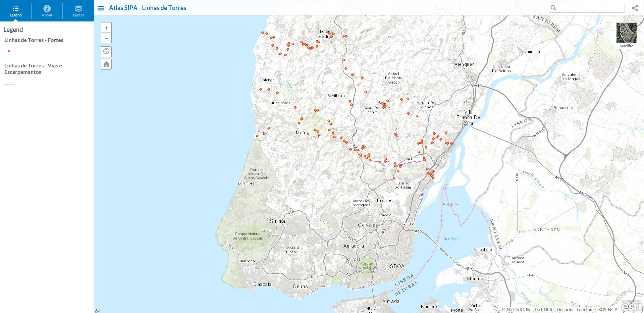
Task: Click the Mafra map label
Action: (x=302, y=133)
